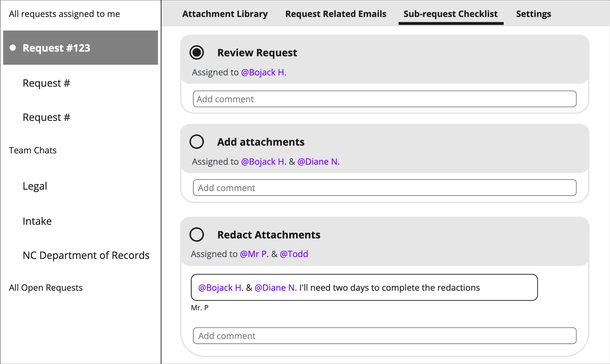Go to the Settings tab

coord(533,14)
